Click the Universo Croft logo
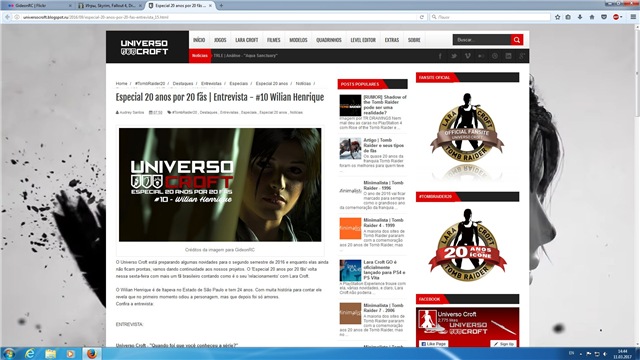The height and width of the screenshot is (360, 640). (144, 47)
